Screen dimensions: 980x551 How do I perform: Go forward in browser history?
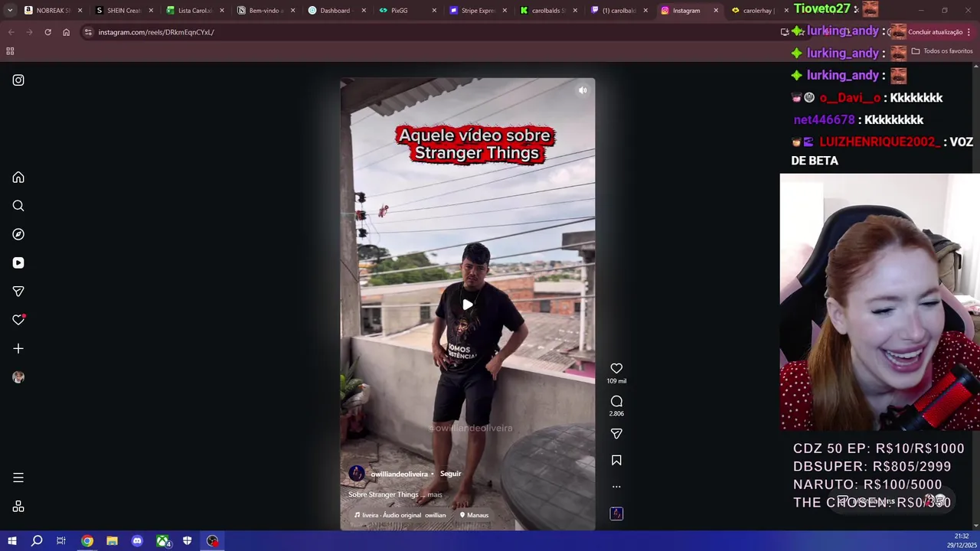pyautogui.click(x=29, y=32)
